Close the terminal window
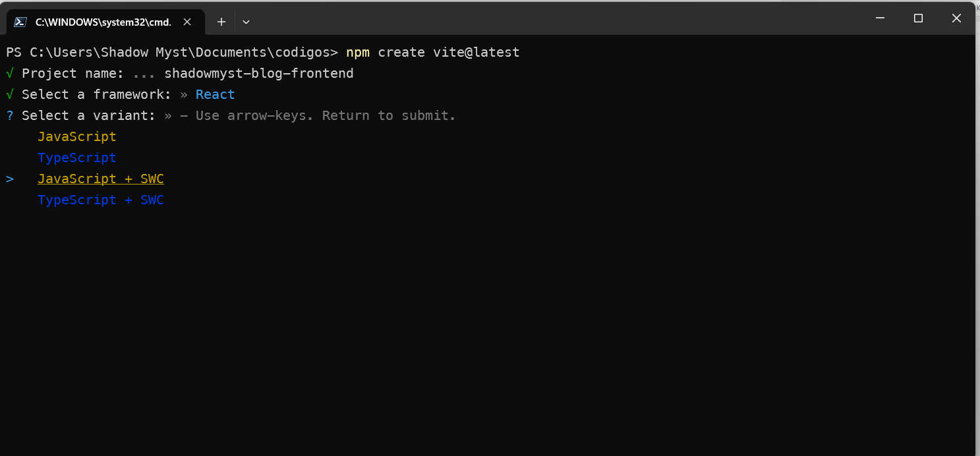 (x=956, y=18)
